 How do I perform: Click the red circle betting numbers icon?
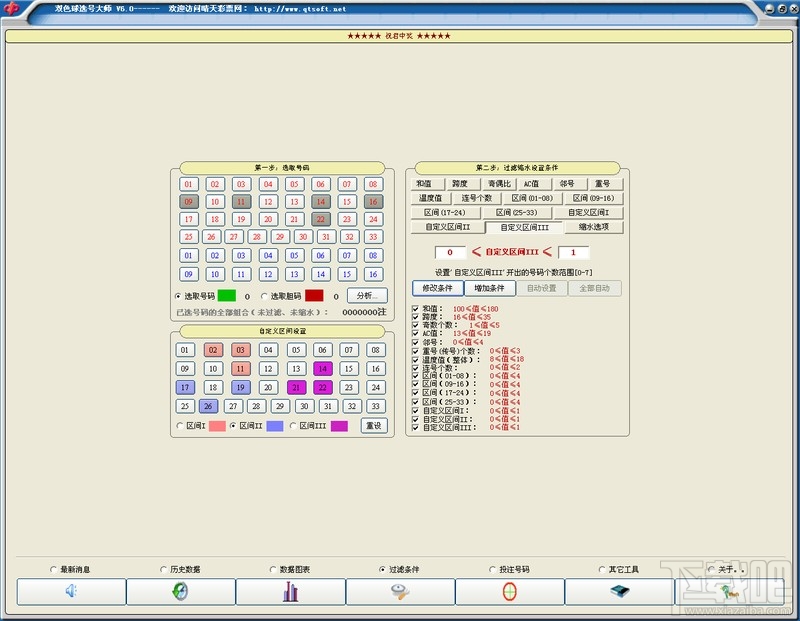(x=510, y=591)
